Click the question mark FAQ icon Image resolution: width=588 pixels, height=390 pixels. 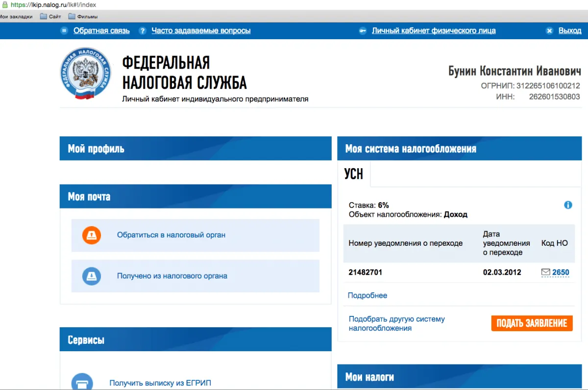pos(142,30)
